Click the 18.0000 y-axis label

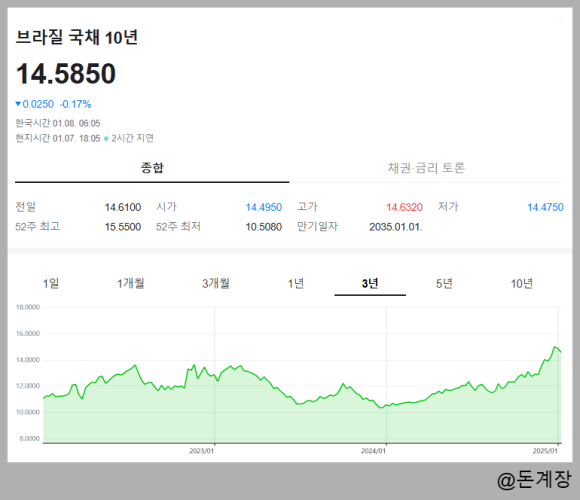tap(28, 307)
